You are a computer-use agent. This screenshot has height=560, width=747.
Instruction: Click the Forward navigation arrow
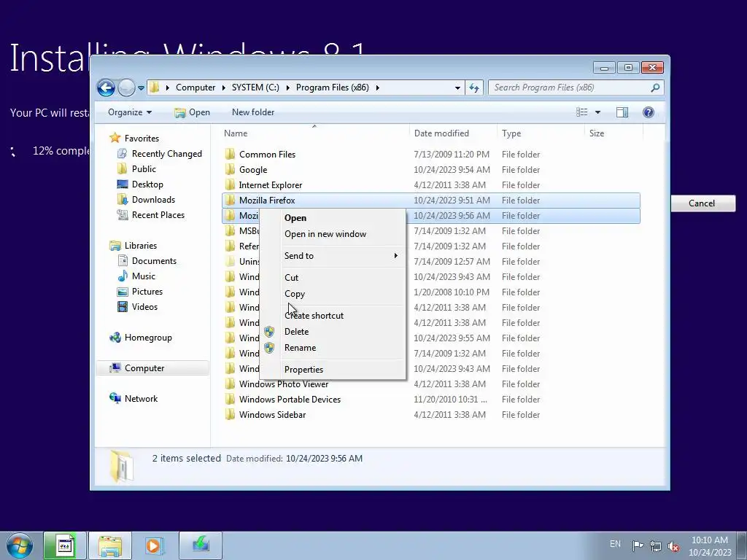[126, 87]
